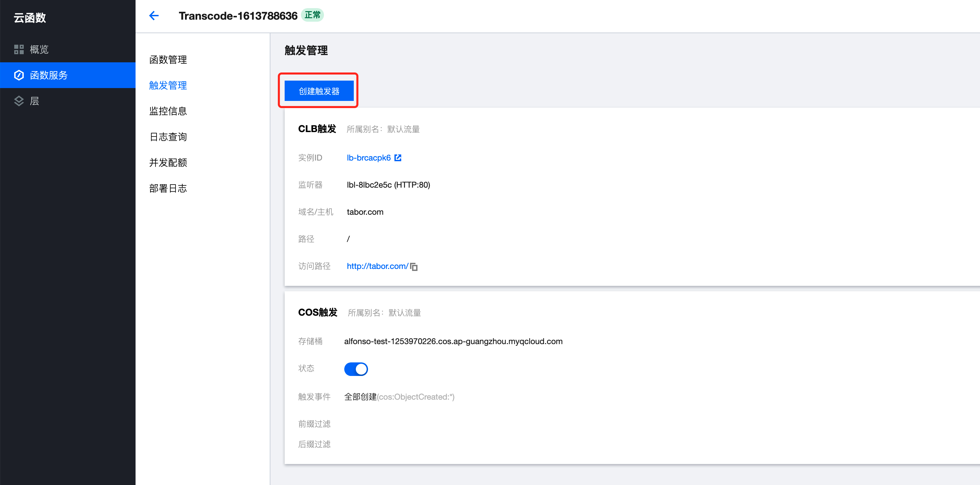Click 所属别名：默认流量 beside COS触发
The image size is (980, 485).
(384, 313)
